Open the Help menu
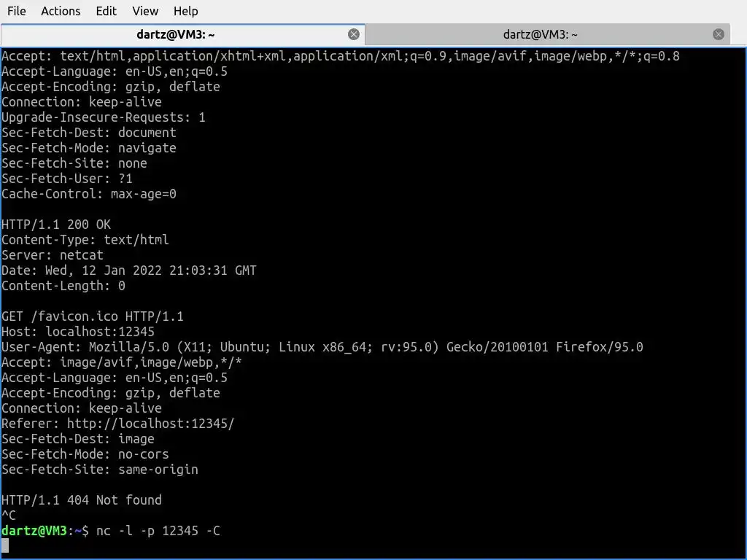747x560 pixels. (185, 11)
